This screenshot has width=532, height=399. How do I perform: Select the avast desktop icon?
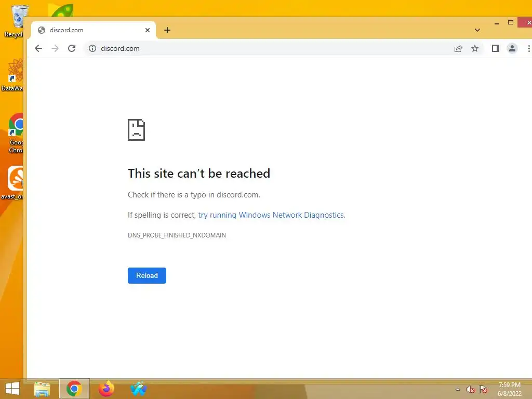tap(13, 182)
